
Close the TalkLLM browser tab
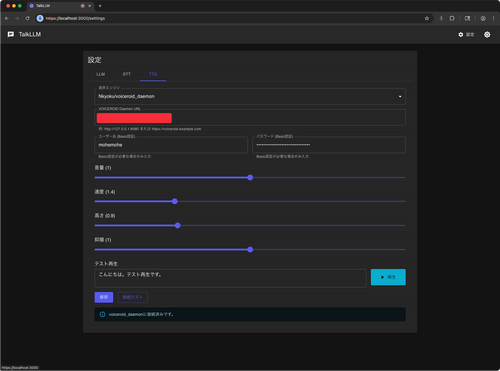[90, 6]
